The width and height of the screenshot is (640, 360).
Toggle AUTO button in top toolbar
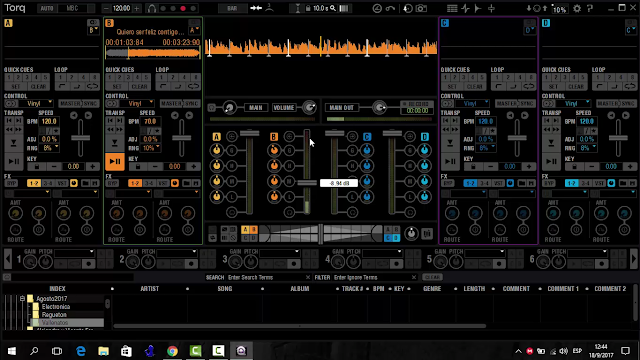tap(47, 8)
